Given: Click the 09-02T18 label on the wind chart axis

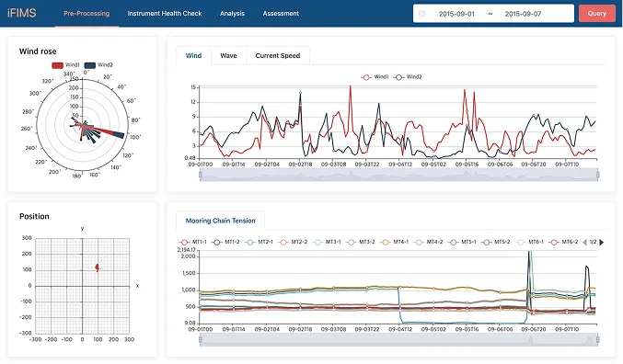Looking at the screenshot, I should tap(300, 164).
